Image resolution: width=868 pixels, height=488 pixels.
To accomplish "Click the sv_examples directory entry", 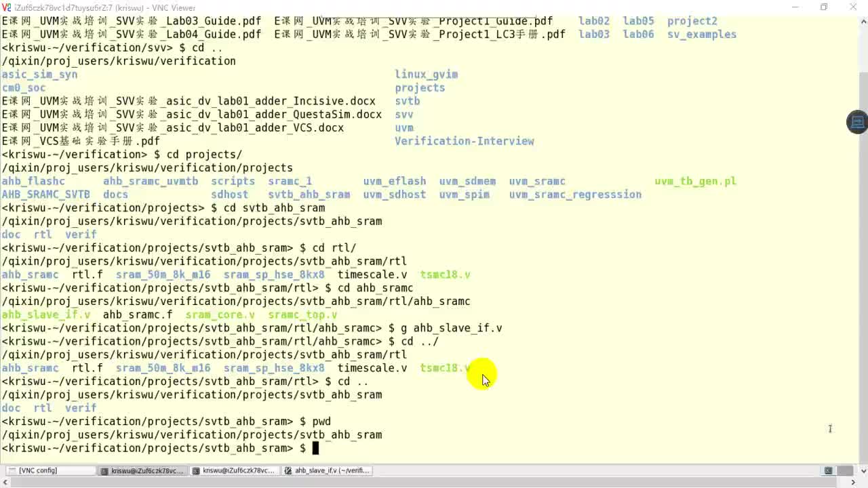I will point(702,35).
